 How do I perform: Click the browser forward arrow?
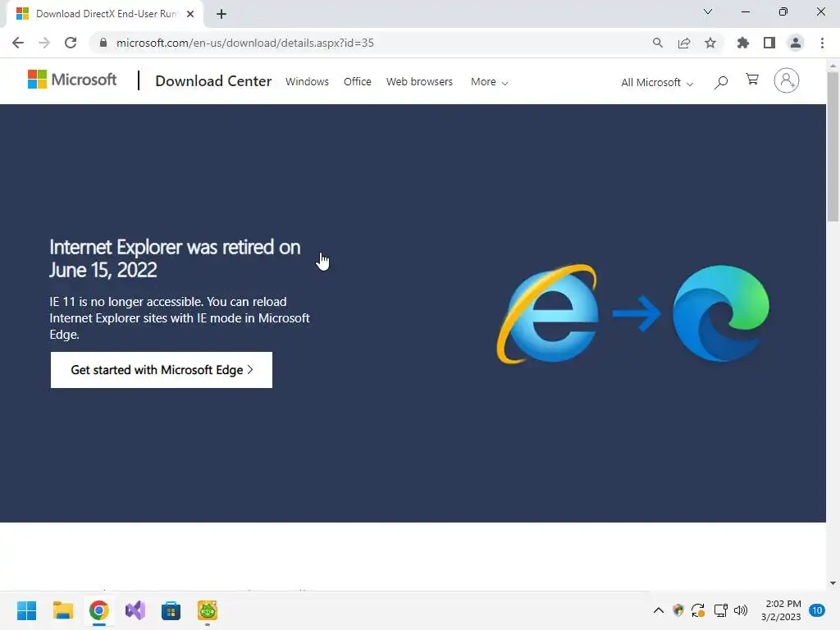tap(44, 43)
